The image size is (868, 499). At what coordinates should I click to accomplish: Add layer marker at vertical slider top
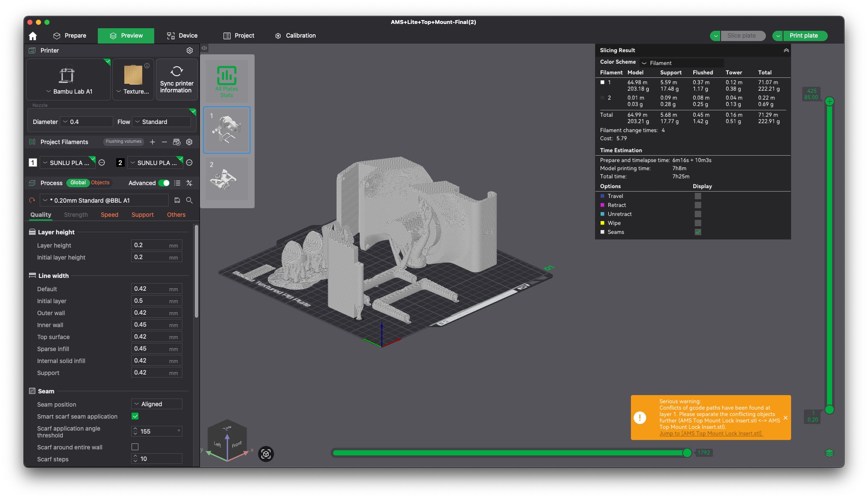pyautogui.click(x=830, y=101)
